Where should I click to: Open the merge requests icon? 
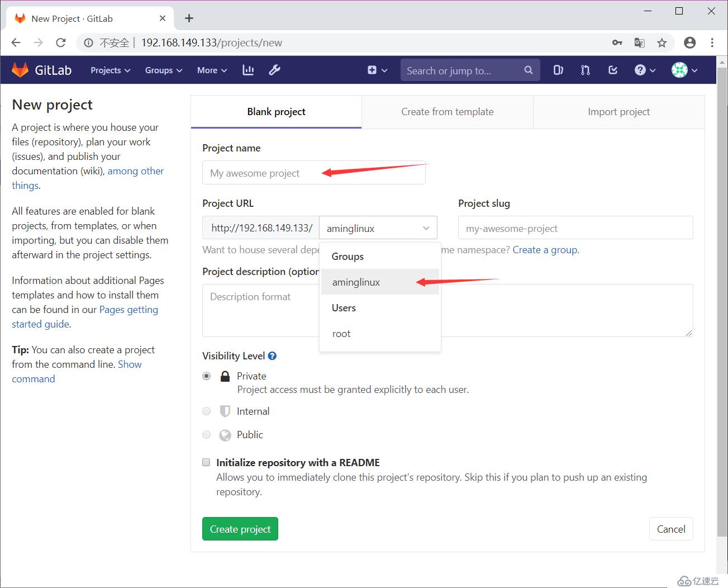585,70
